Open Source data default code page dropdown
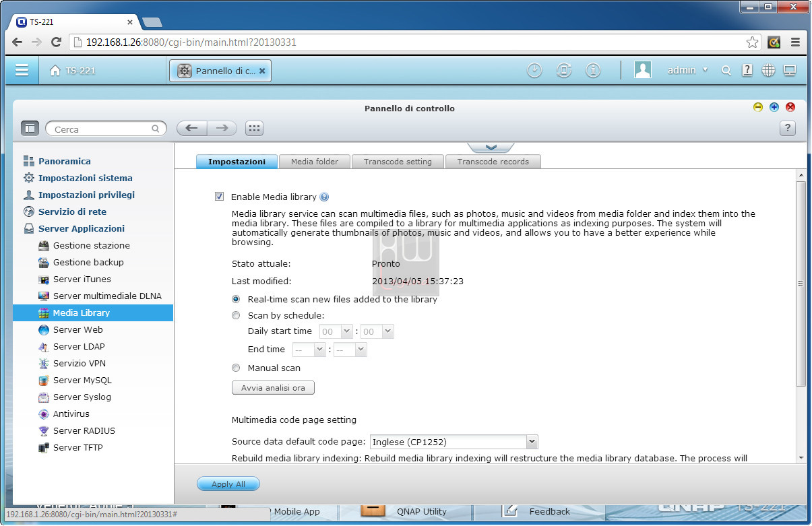 coord(454,442)
